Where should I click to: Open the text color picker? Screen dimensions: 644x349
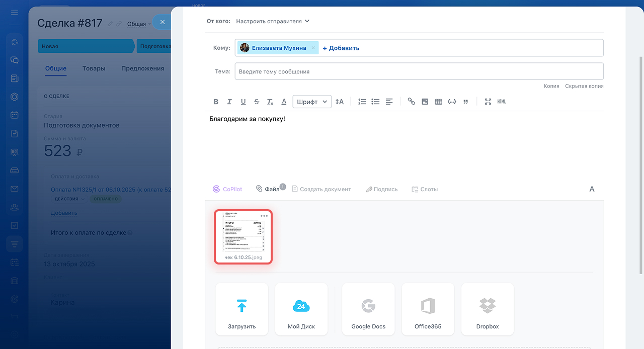tap(284, 102)
